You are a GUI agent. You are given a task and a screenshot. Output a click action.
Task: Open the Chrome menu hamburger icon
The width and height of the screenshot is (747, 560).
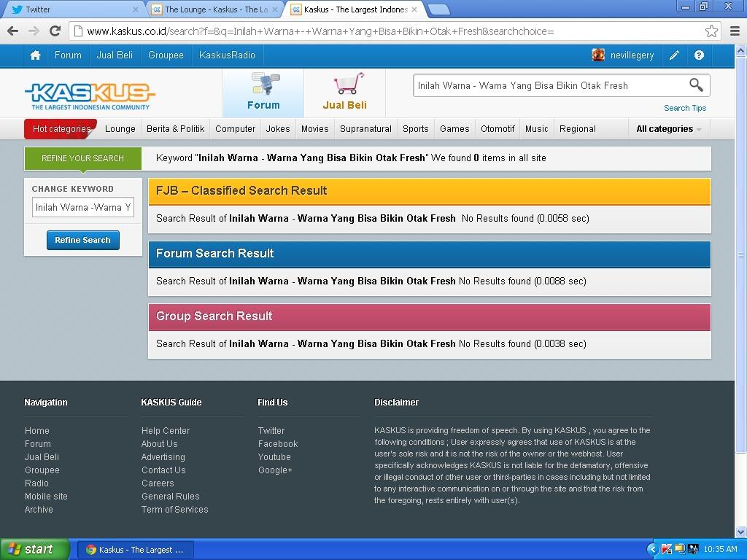coord(735,31)
